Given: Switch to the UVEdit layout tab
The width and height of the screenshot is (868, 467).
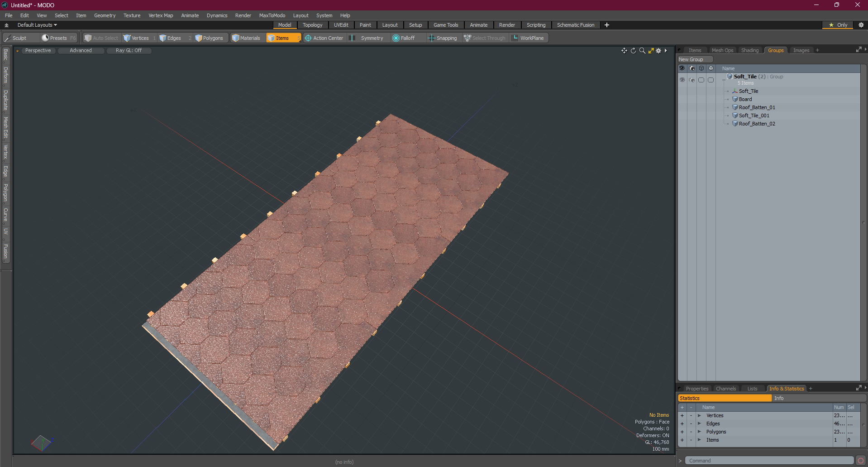Looking at the screenshot, I should [x=341, y=25].
